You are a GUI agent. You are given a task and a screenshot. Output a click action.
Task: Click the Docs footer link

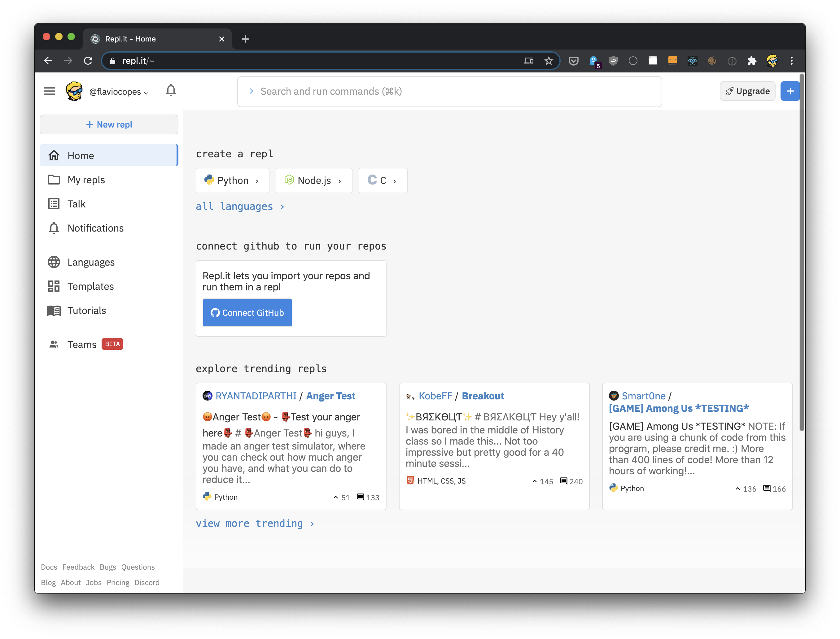tap(49, 567)
